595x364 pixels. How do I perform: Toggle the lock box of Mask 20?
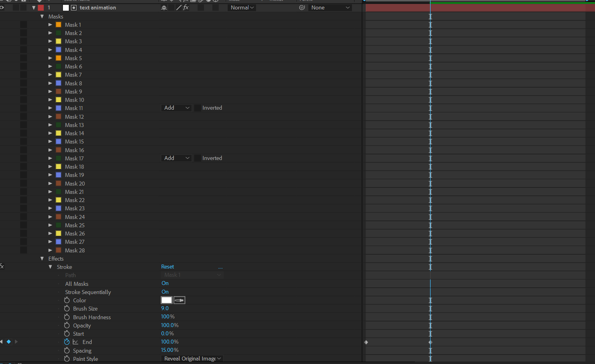pos(24,184)
